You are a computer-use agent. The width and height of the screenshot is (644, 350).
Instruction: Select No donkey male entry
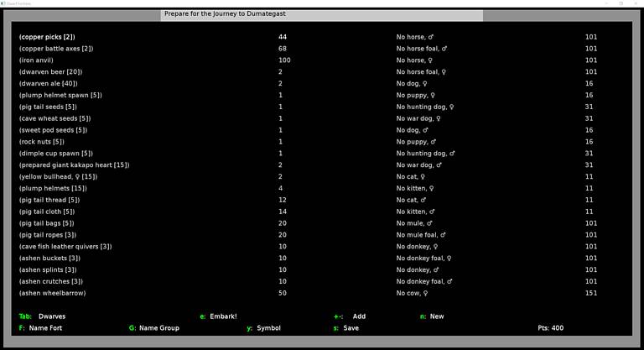[x=418, y=269]
